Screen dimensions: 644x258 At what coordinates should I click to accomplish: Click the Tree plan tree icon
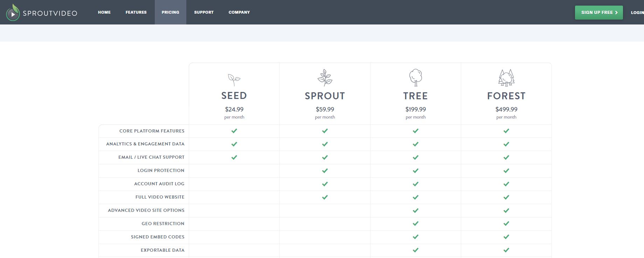pos(416,77)
